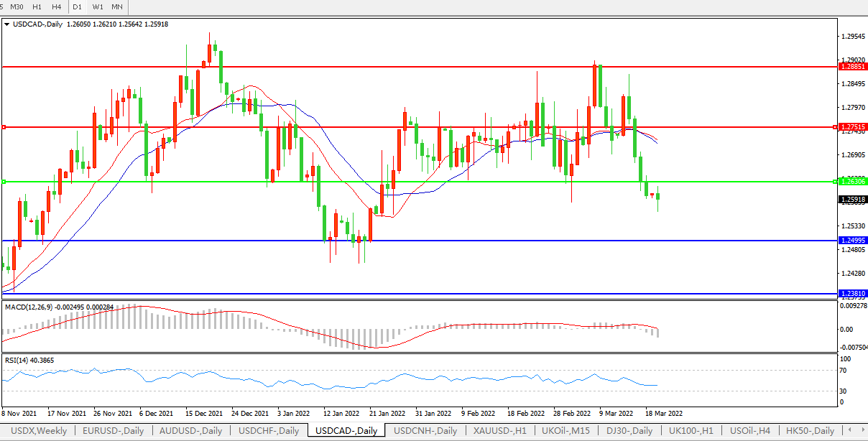Select the MN monthly timeframe
This screenshot has height=441, width=868.
pos(117,6)
